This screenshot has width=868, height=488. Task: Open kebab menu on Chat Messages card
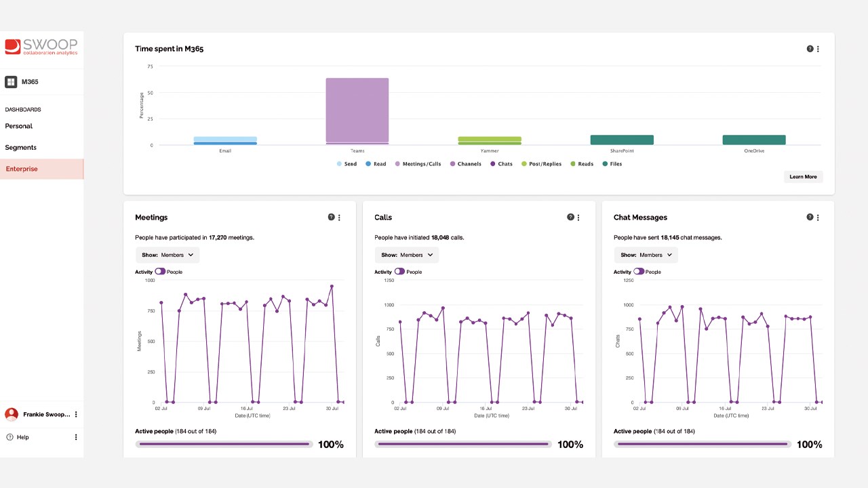pyautogui.click(x=818, y=218)
